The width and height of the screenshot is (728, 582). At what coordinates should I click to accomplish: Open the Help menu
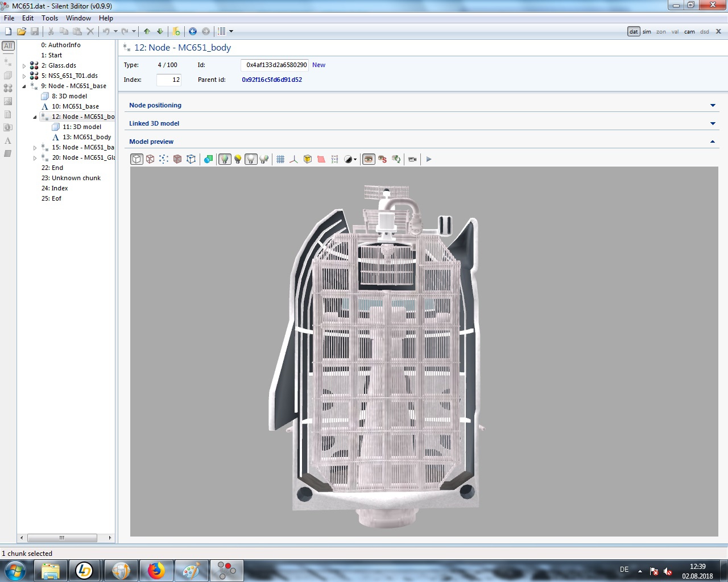tap(106, 18)
